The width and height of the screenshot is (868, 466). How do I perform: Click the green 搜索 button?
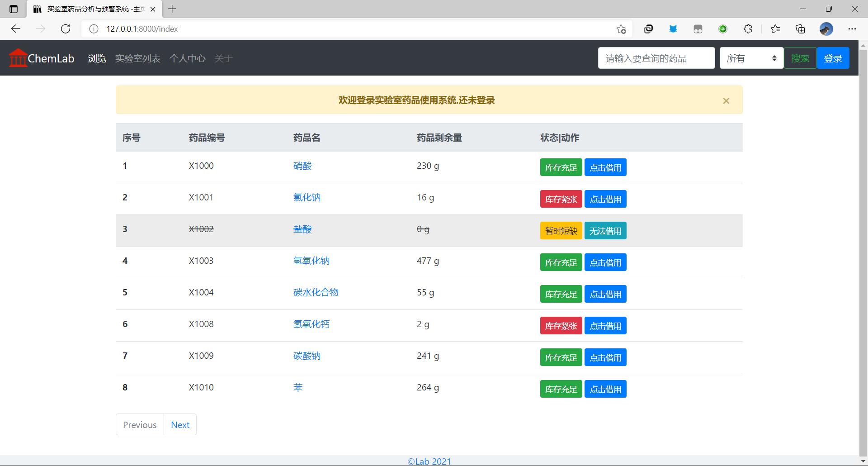[800, 58]
